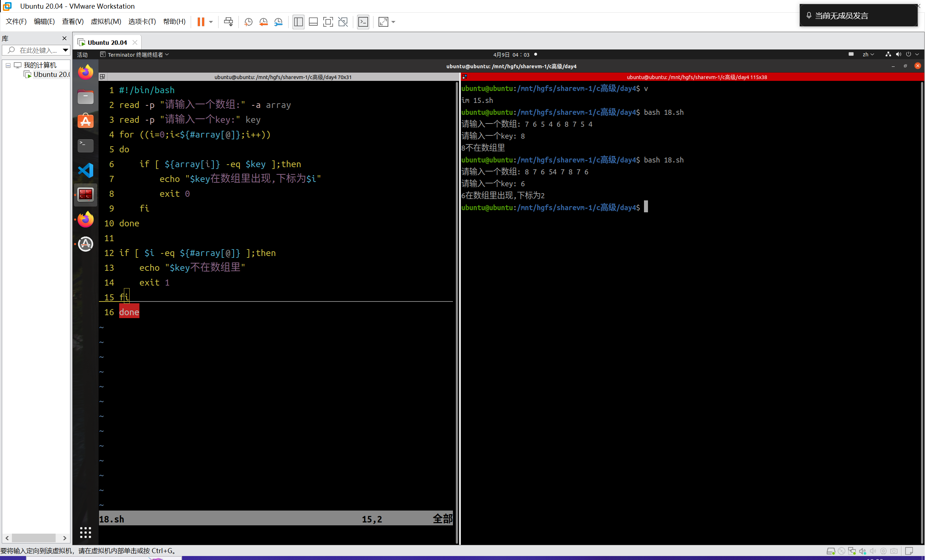Switch to the Ubuntu 20.04 tab
The width and height of the screenshot is (925, 560).
[107, 42]
